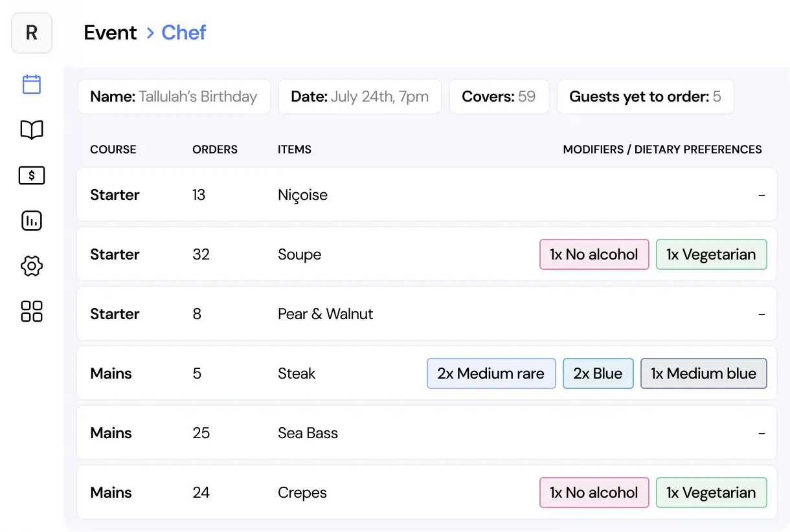Open the menu book icon
Image resolution: width=790 pixels, height=532 pixels.
point(32,130)
